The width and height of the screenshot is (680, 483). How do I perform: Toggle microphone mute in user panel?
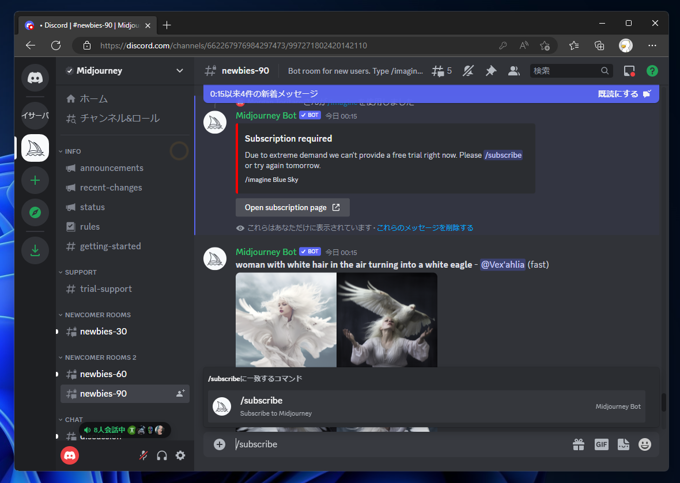pos(143,455)
